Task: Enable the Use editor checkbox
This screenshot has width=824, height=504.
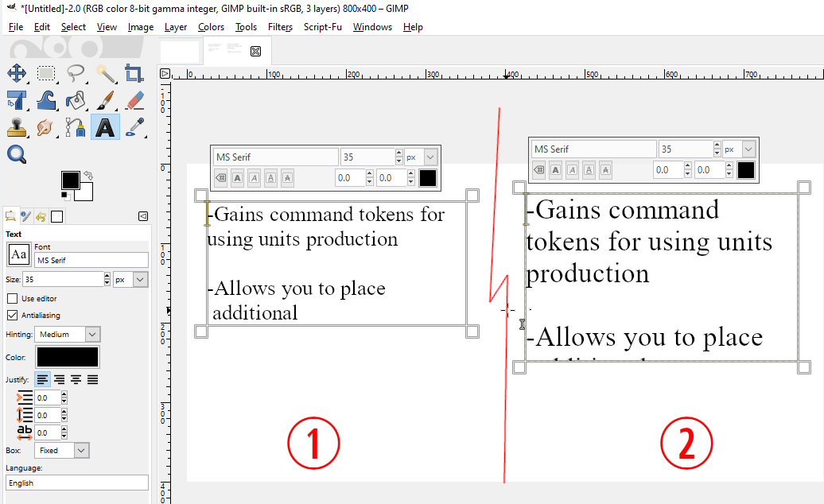Action: pos(13,298)
